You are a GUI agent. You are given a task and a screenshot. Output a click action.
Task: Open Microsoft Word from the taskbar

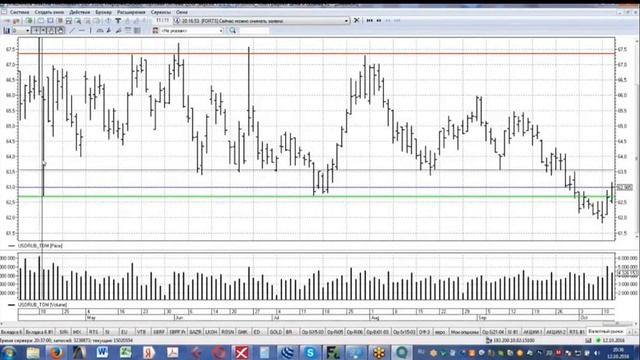102,352
